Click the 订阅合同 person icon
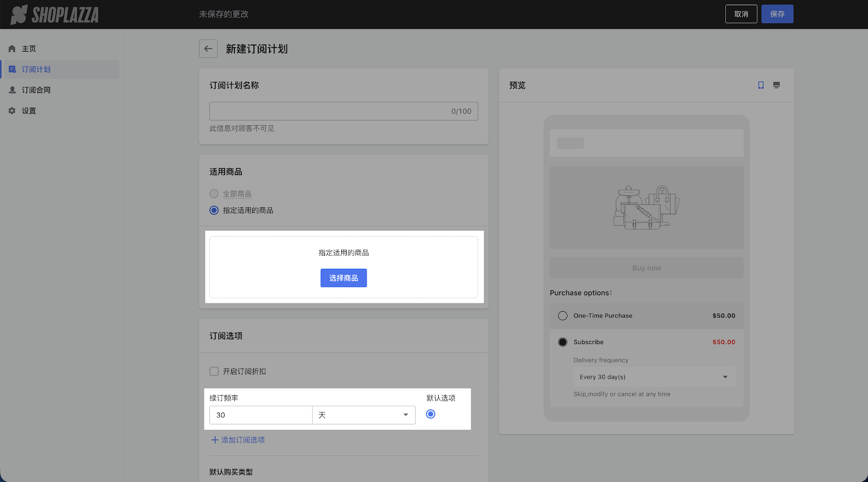 tap(12, 90)
